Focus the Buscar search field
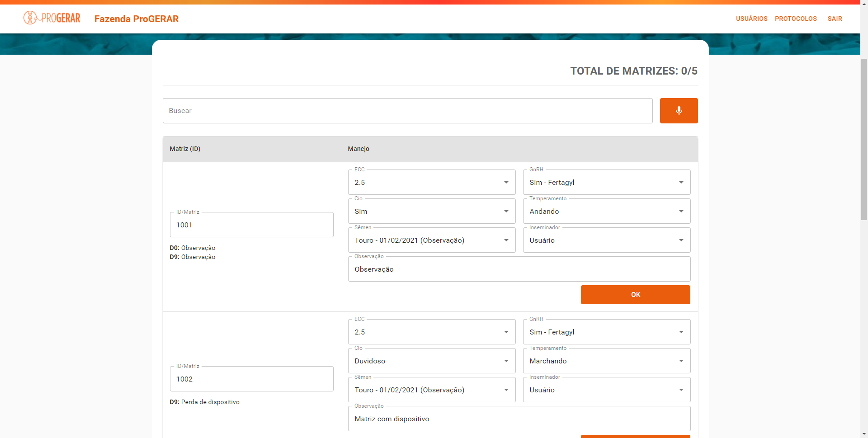This screenshot has height=438, width=868. 407,111
